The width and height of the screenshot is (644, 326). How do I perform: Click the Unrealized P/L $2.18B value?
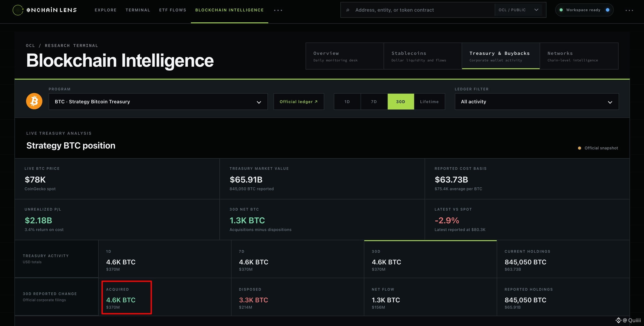[38, 220]
